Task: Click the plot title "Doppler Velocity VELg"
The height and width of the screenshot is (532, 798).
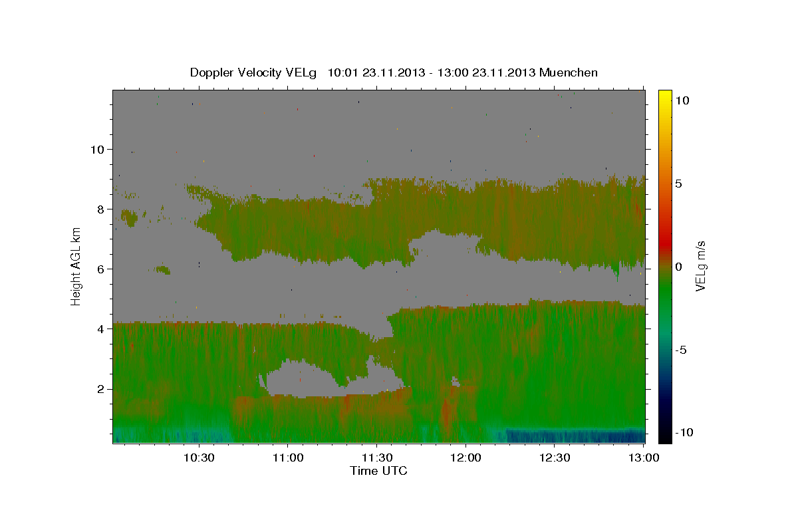Action: [x=253, y=72]
